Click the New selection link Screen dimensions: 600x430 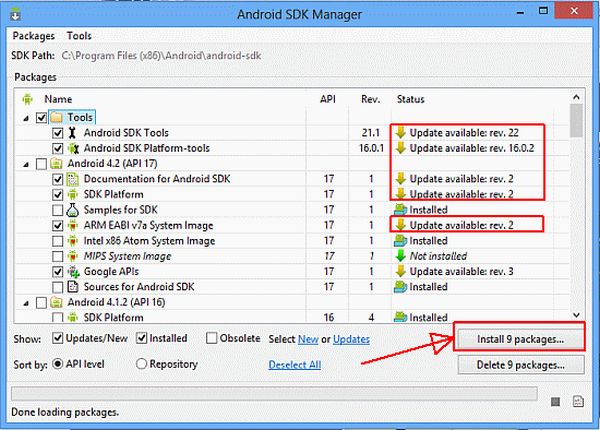[x=308, y=339]
